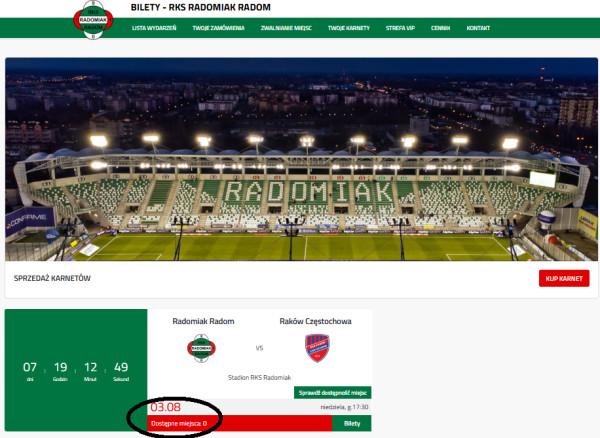Open the Lista Wydarzeń menu item

[154, 28]
